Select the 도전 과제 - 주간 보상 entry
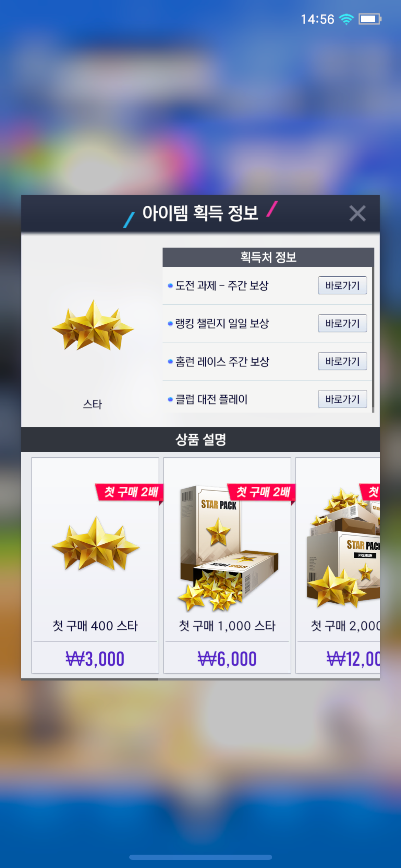Viewport: 401px width, 868px height. click(222, 285)
